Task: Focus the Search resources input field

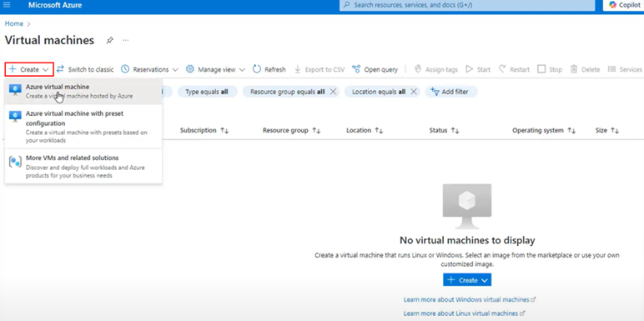Action: coord(467,5)
